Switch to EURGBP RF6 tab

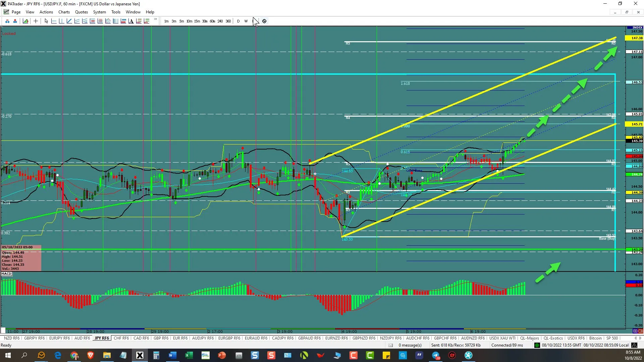229,338
